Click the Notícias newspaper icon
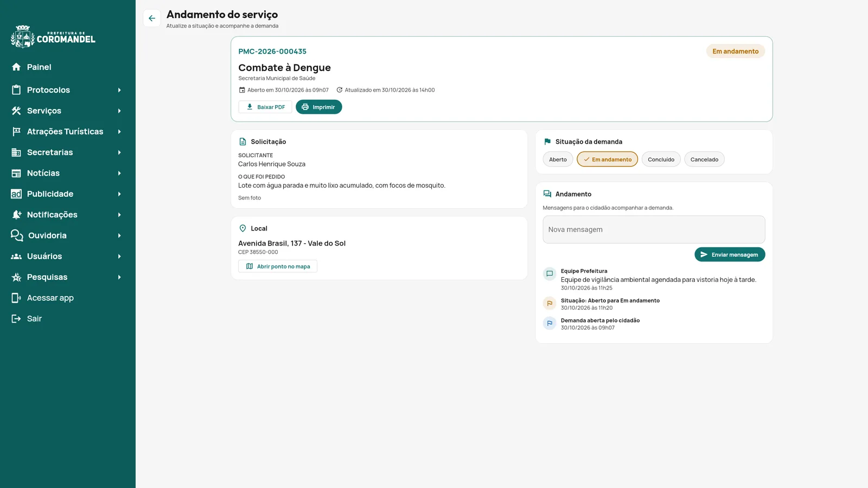The height and width of the screenshot is (488, 868). tap(16, 174)
